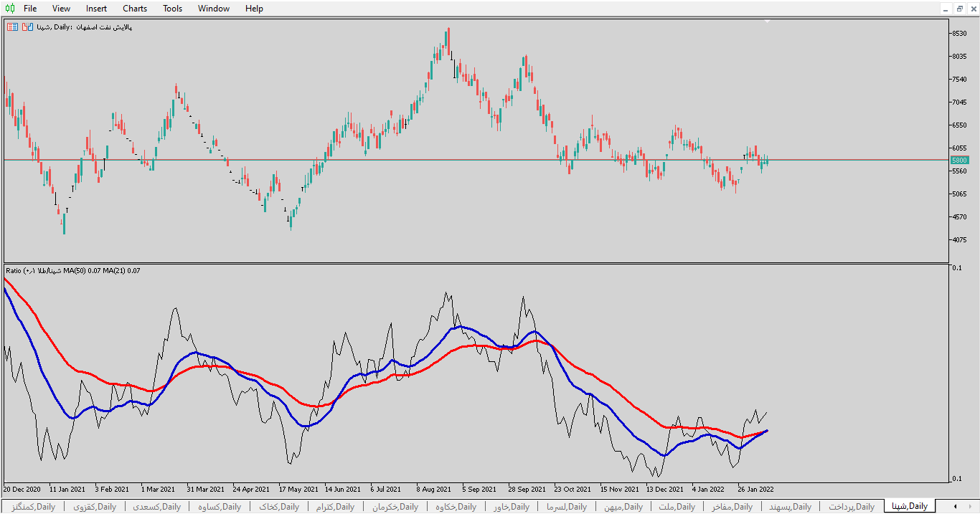Viewport: 980px width, 529px height.
Task: Expand the Window menu
Action: click(x=214, y=9)
